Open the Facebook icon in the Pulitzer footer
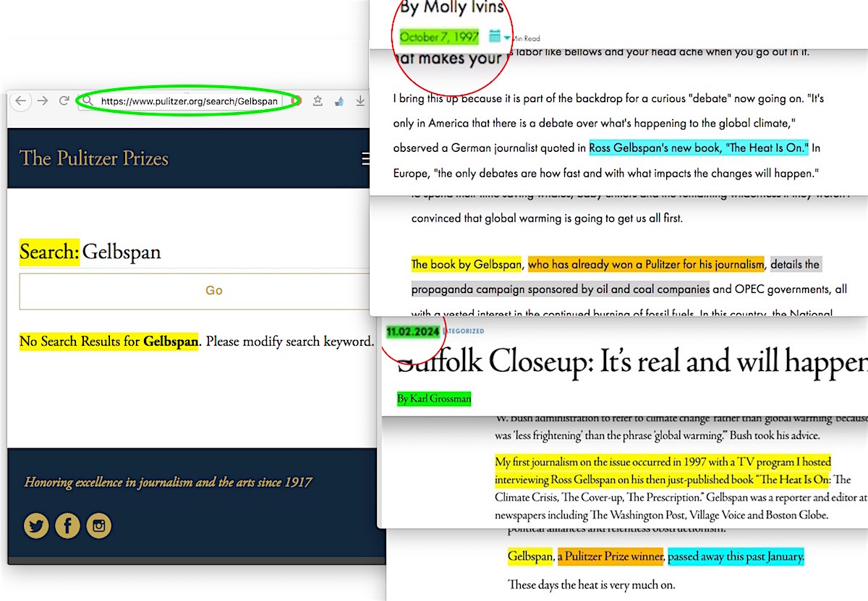The image size is (868, 601). click(67, 526)
